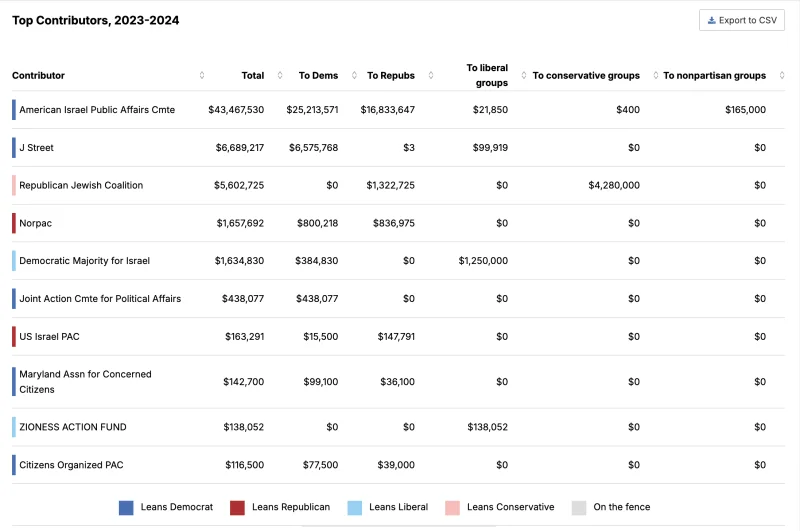Sort by Contributor column arrows
800x531 pixels.
point(202,75)
